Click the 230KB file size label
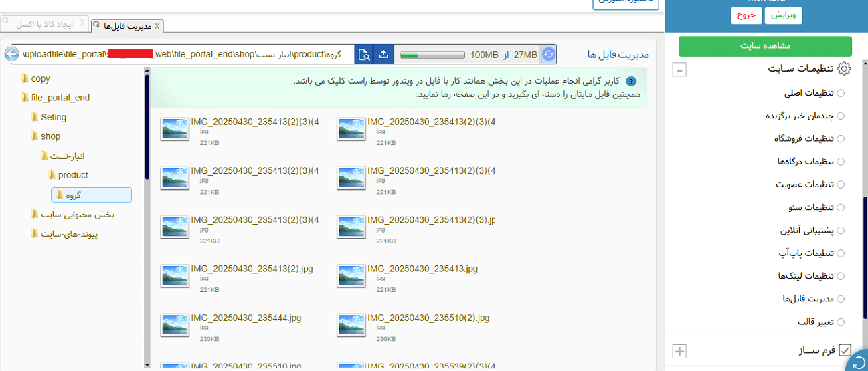Image resolution: width=868 pixels, height=371 pixels. click(x=209, y=339)
